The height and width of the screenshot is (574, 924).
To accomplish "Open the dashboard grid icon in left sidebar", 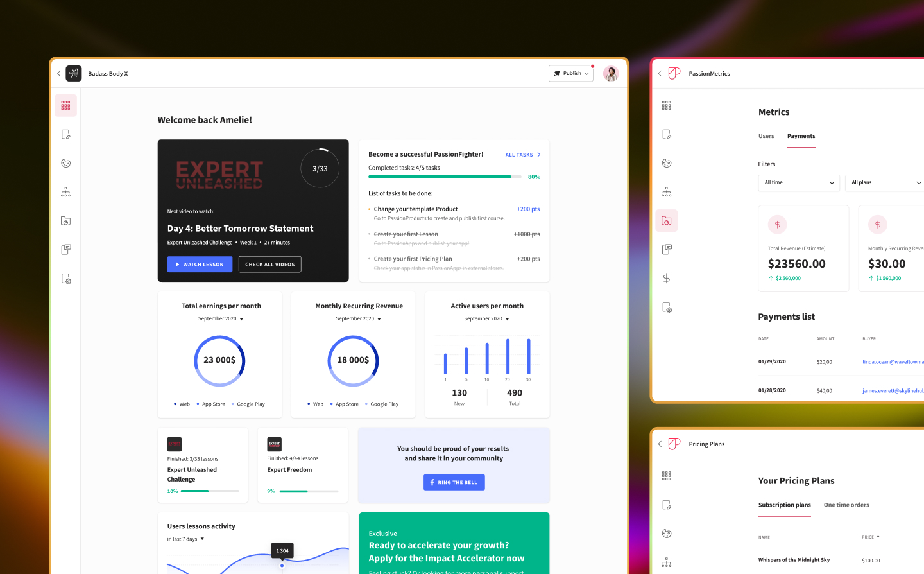I will (x=65, y=105).
